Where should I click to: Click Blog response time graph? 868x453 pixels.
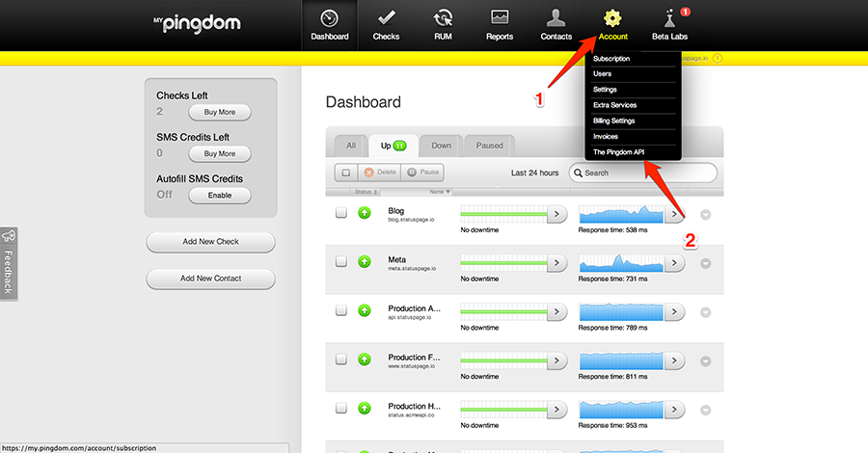pyautogui.click(x=621, y=214)
